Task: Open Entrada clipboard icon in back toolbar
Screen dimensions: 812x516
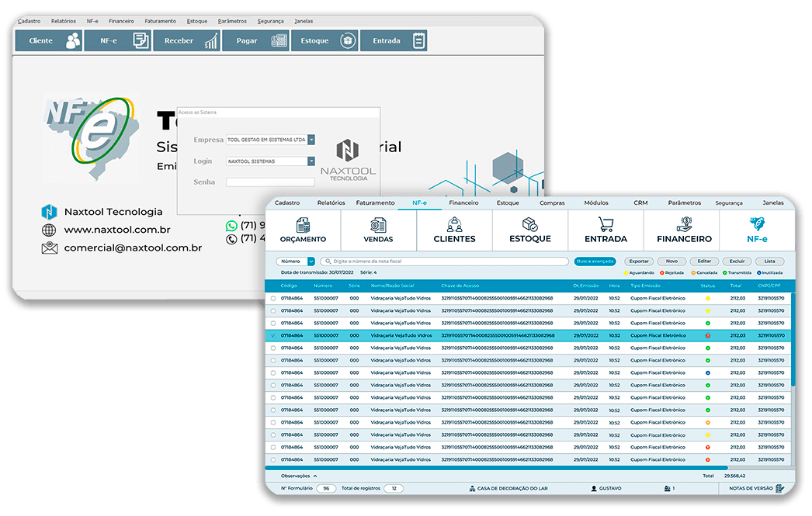Action: click(419, 40)
